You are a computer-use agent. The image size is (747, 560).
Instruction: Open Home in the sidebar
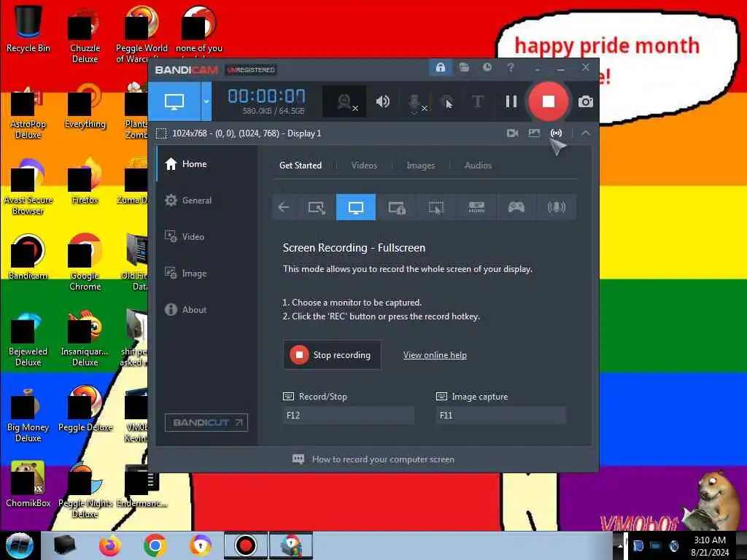tap(206, 164)
